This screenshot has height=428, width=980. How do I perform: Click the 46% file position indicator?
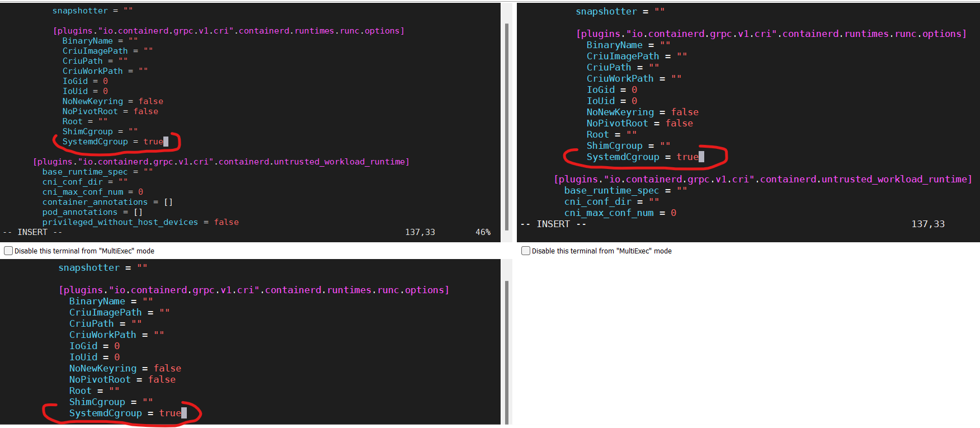coord(483,232)
